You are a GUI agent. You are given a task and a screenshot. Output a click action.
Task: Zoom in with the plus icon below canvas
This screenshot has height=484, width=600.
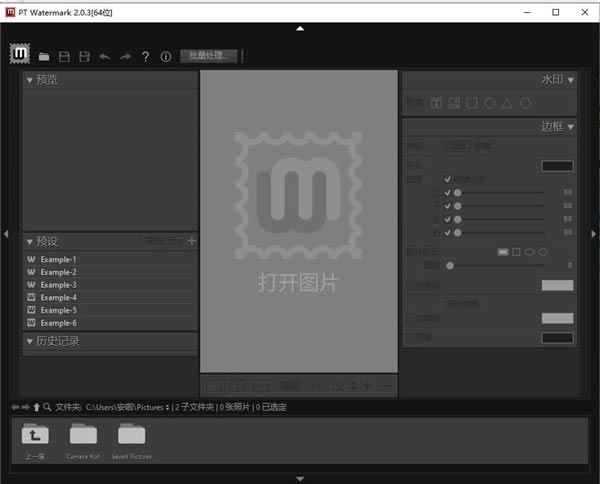(367, 386)
